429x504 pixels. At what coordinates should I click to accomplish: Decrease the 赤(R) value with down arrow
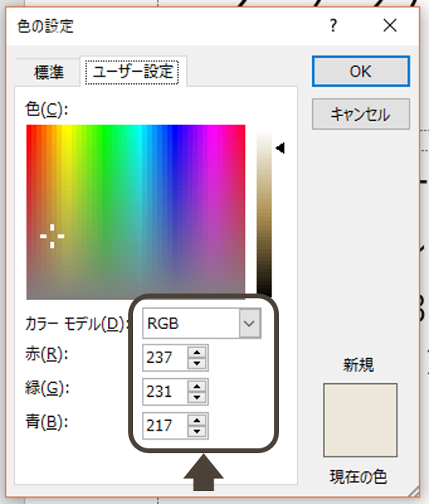click(x=197, y=364)
